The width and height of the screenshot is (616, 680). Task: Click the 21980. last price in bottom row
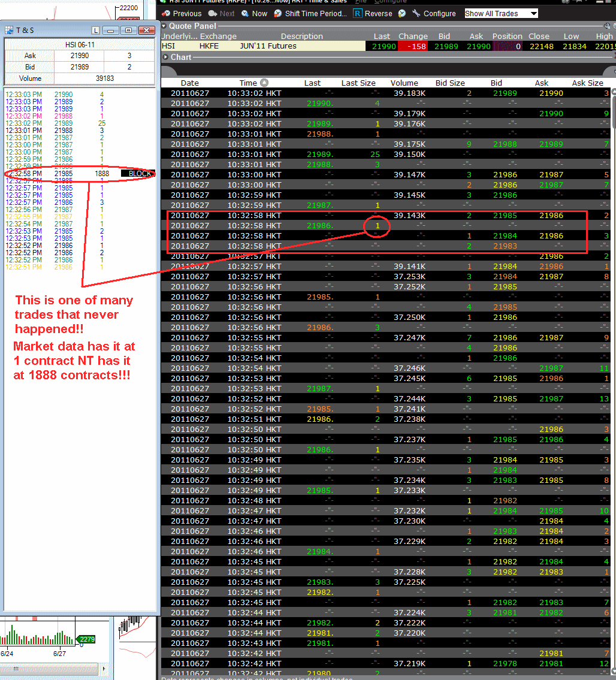(320, 673)
